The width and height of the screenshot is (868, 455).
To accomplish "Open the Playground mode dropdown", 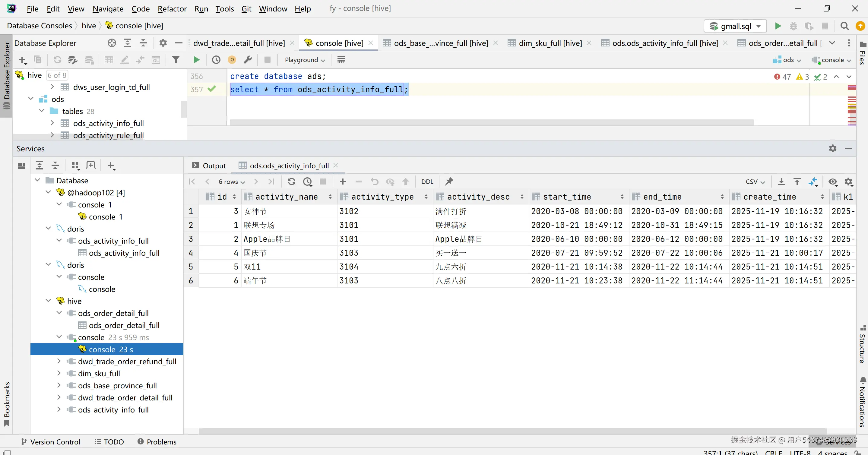I will click(305, 60).
